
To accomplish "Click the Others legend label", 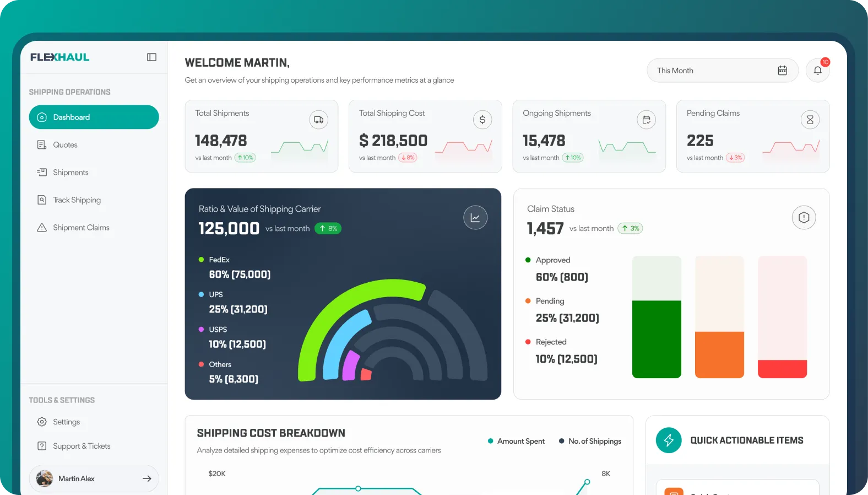I will pyautogui.click(x=220, y=364).
